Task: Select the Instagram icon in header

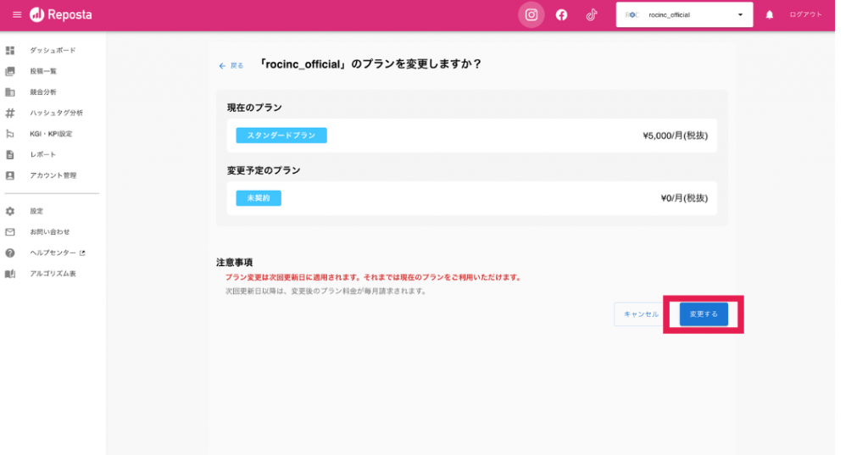Action: point(531,14)
